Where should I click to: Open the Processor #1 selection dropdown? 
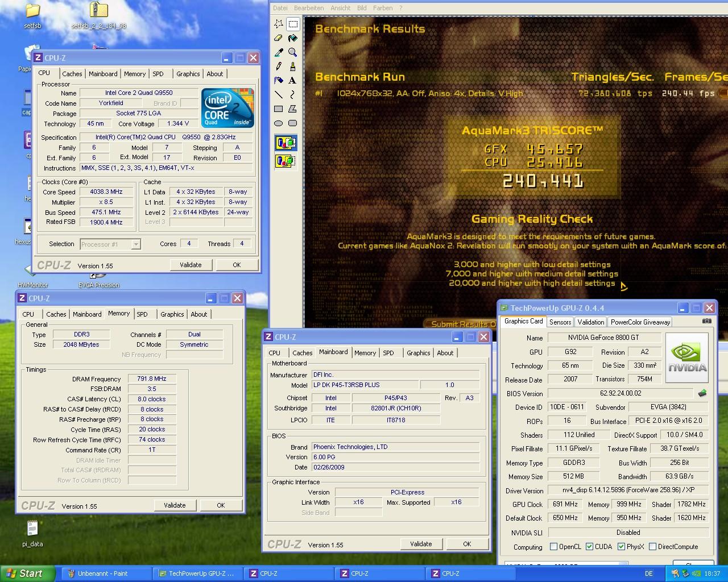point(136,244)
